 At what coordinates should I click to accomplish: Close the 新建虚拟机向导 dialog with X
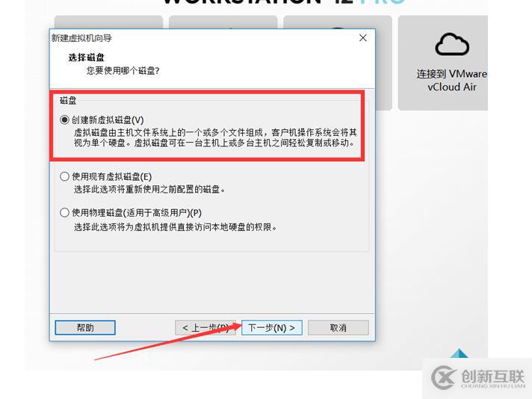[362, 37]
